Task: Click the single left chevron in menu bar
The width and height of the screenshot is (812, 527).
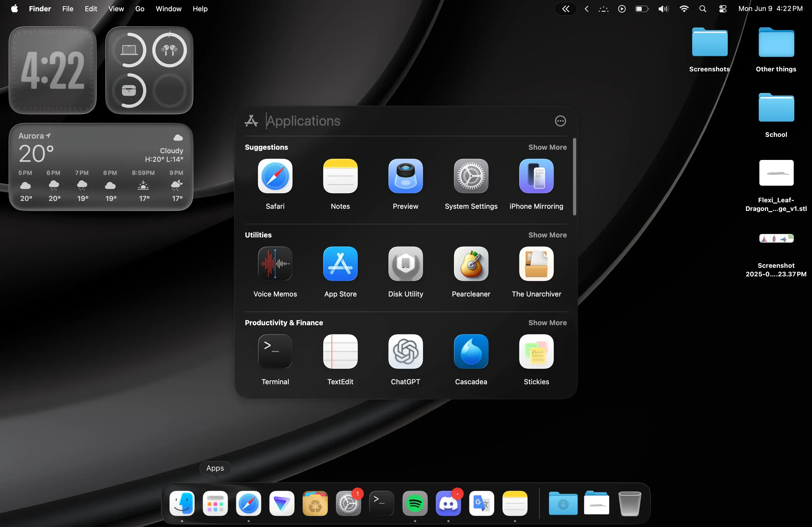Action: click(586, 9)
